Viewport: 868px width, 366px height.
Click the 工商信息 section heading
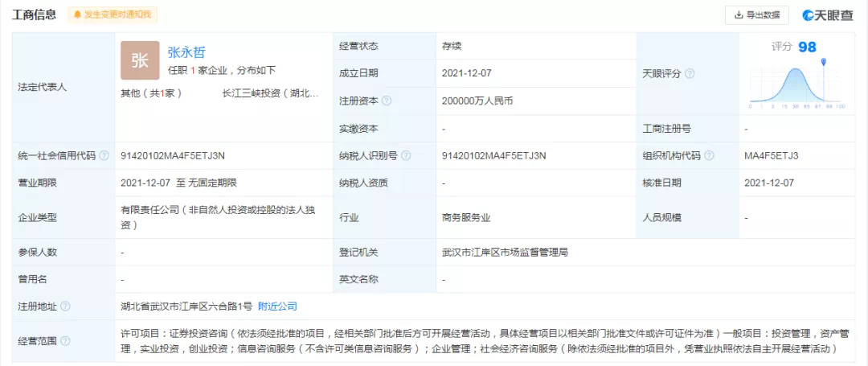point(34,14)
